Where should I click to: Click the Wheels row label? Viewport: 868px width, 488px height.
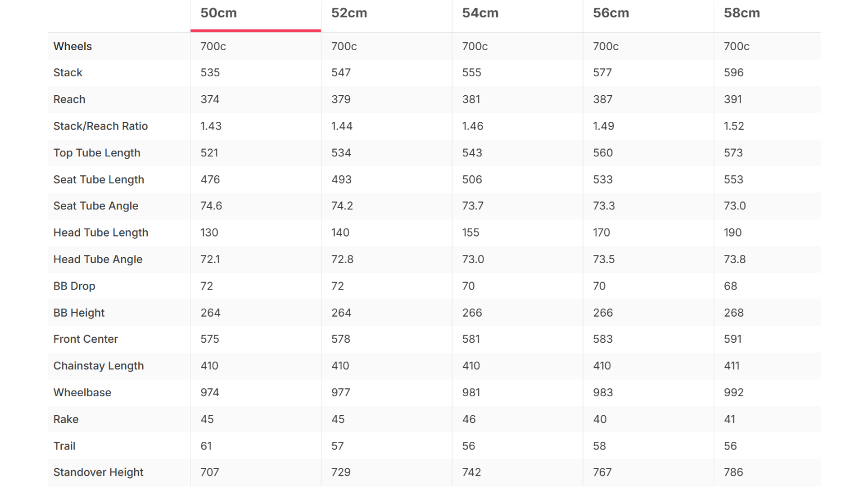72,46
